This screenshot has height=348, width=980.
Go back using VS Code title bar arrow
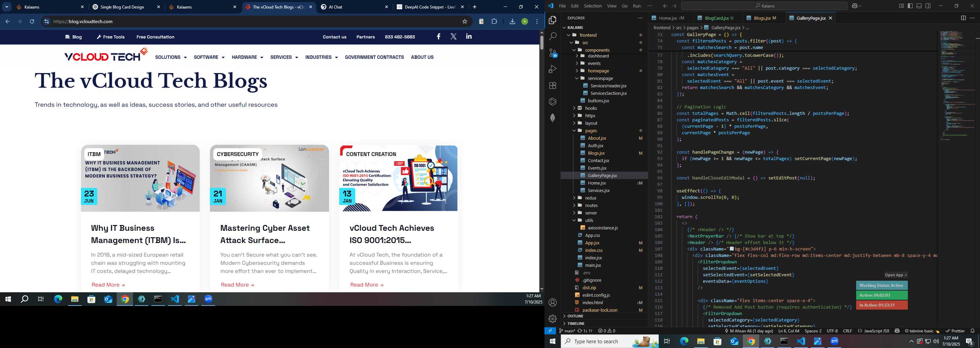click(665, 6)
